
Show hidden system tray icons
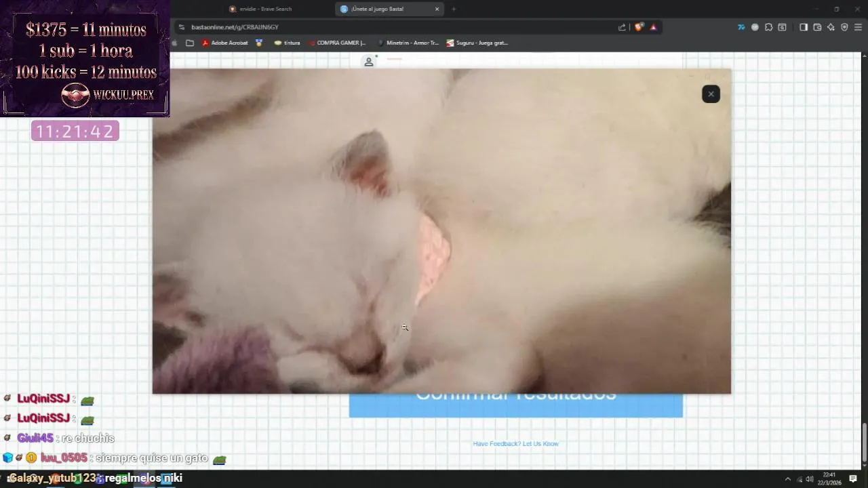point(788,479)
